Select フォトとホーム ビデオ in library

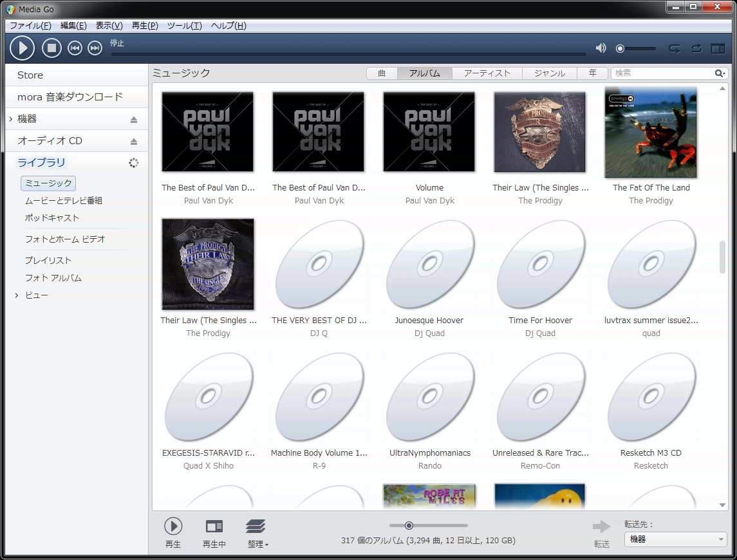pyautogui.click(x=65, y=239)
